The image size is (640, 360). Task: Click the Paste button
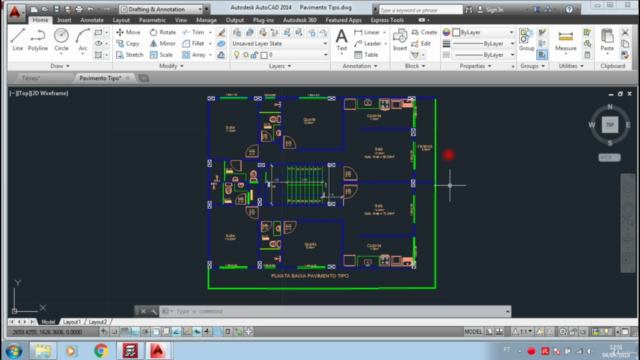pos(607,40)
